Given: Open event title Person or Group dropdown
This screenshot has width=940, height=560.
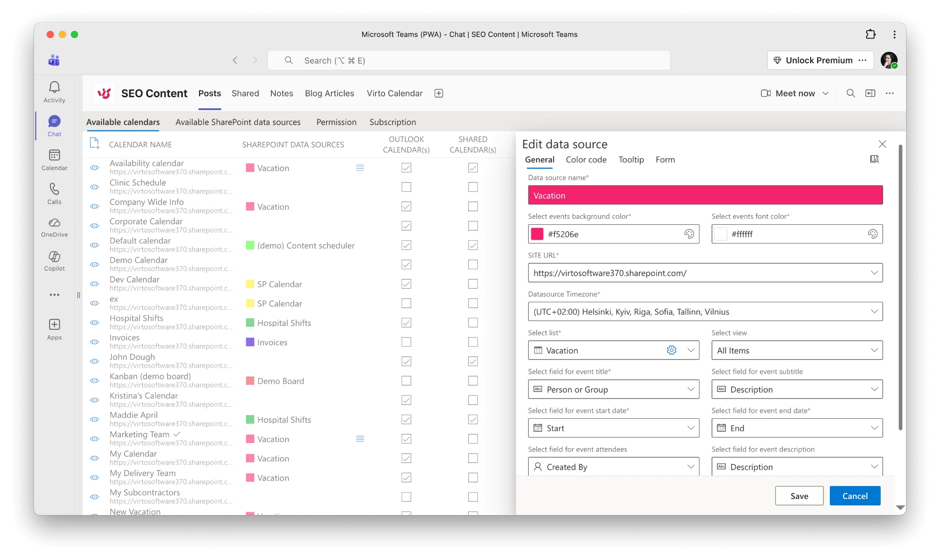Looking at the screenshot, I should (614, 389).
